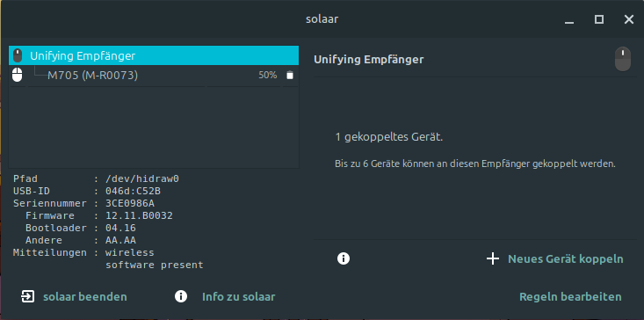Viewport: 644px width, 320px height.
Task: Click the large mouse icon in details header
Action: [623, 59]
